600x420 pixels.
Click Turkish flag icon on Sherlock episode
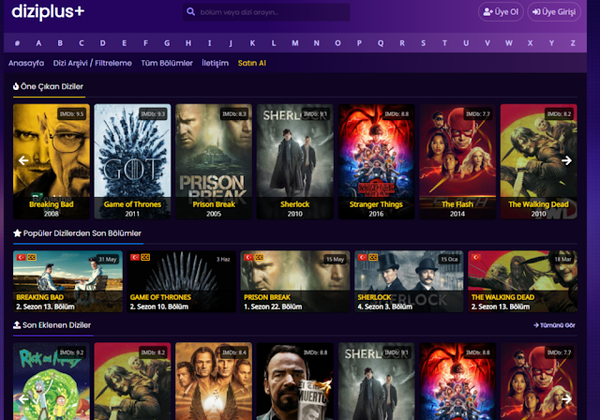(362, 257)
